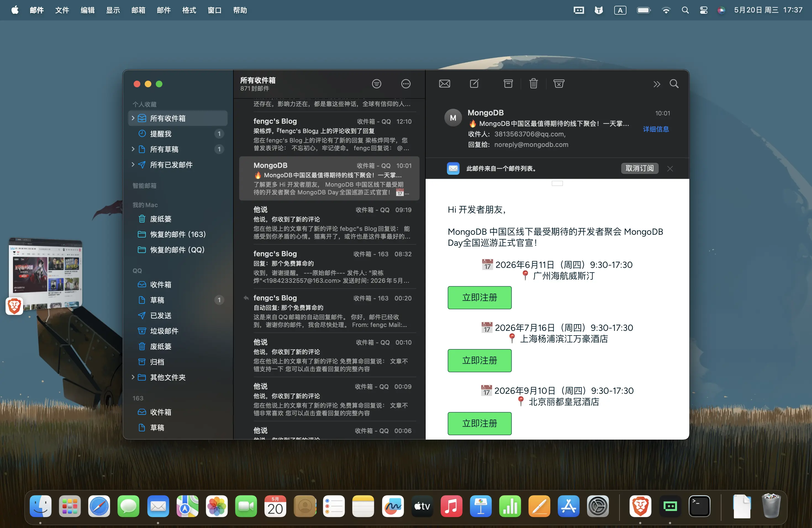812x528 pixels.
Task: Open the 显示 menu
Action: tap(113, 10)
